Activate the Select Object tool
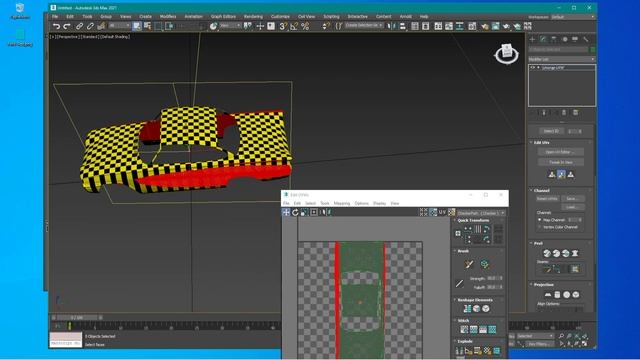Screen dimensions: 640x360 point(137,27)
